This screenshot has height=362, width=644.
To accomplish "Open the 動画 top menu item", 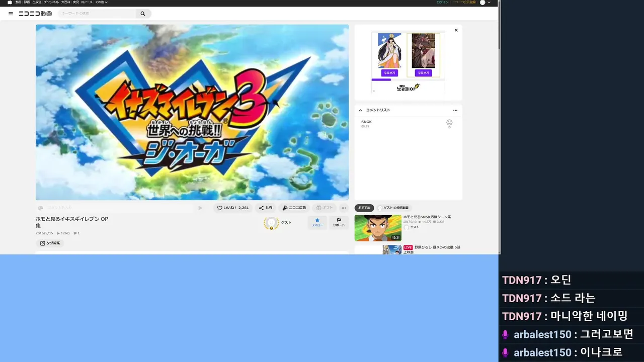I will coord(18,3).
